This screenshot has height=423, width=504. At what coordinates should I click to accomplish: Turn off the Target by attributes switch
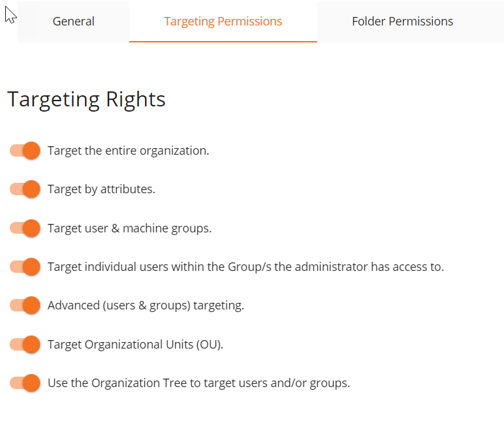[x=25, y=189]
